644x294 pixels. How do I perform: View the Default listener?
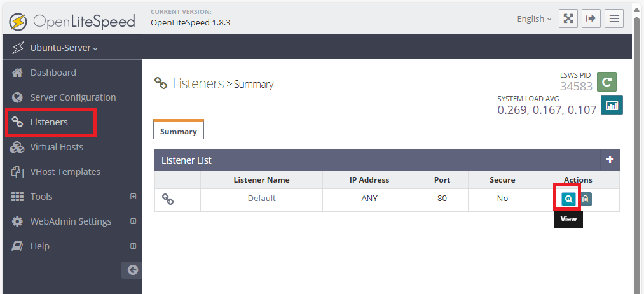[x=569, y=199]
